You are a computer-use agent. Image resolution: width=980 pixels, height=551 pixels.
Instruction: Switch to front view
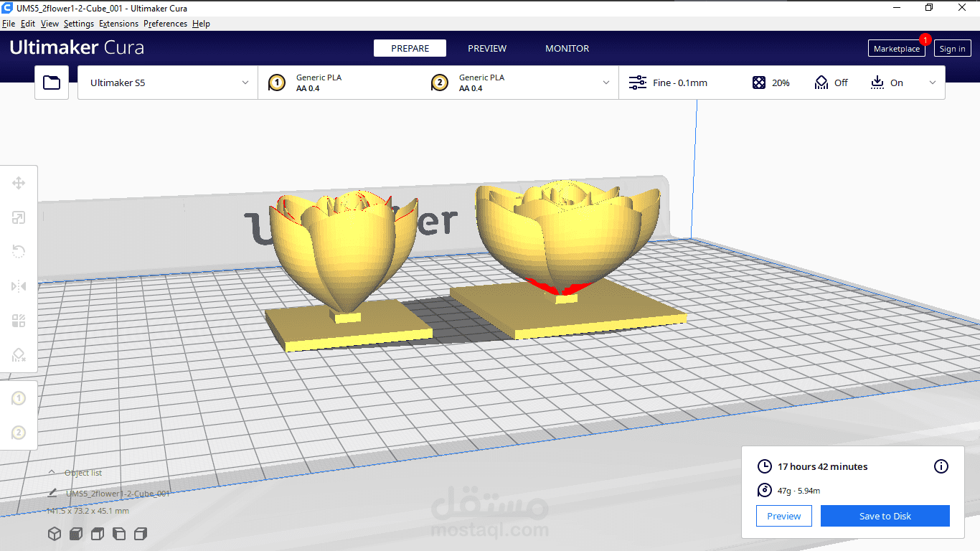pos(75,534)
